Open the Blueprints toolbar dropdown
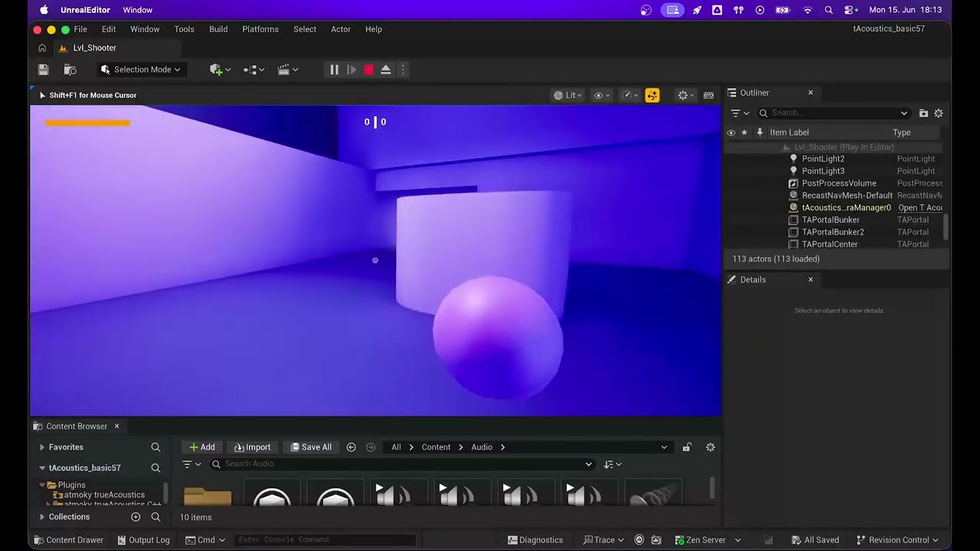 click(x=253, y=70)
